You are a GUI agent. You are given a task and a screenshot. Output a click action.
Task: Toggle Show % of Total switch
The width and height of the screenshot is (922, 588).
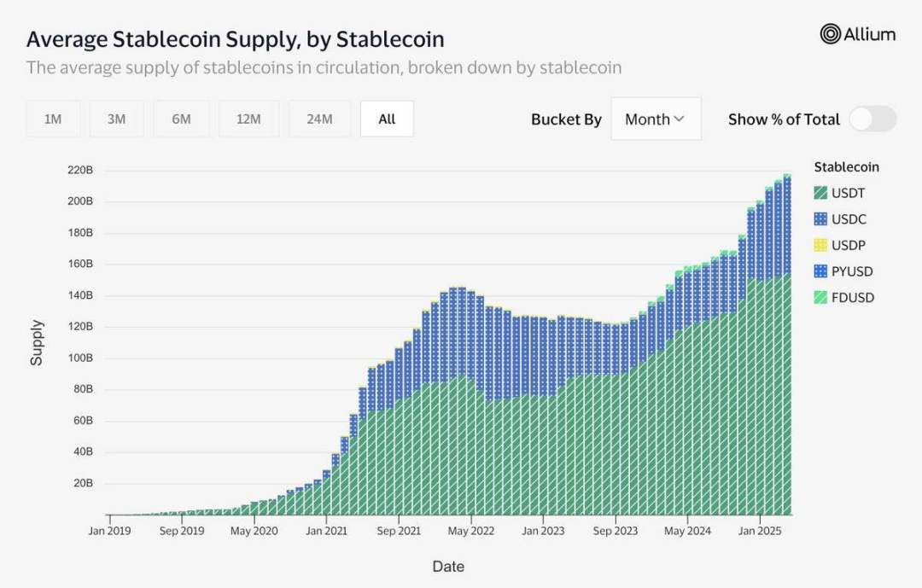(872, 119)
